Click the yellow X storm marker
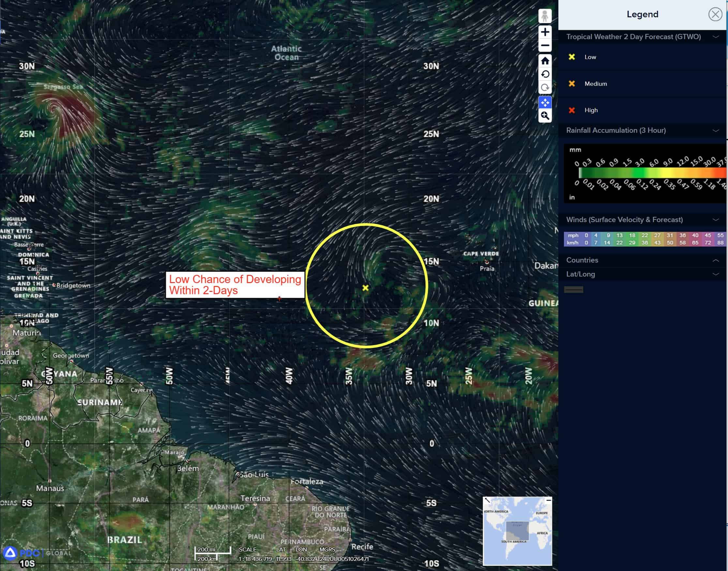Viewport: 728px width, 571px height. (x=366, y=288)
